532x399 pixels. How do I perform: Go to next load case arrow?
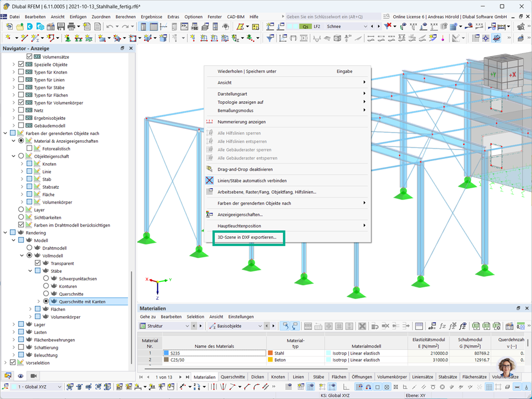(x=379, y=27)
